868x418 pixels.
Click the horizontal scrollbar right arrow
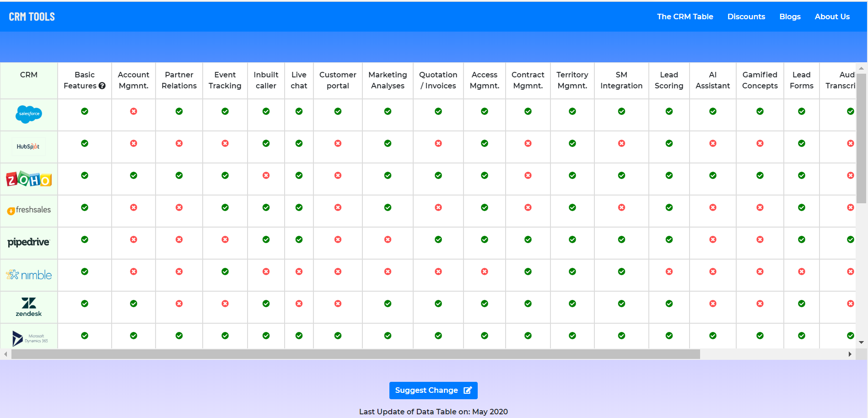[850, 354]
